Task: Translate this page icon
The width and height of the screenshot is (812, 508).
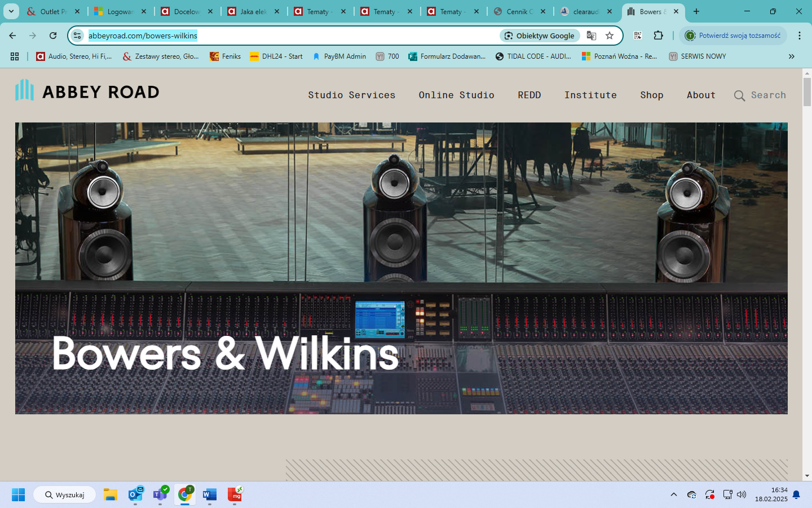Action: [x=592, y=36]
